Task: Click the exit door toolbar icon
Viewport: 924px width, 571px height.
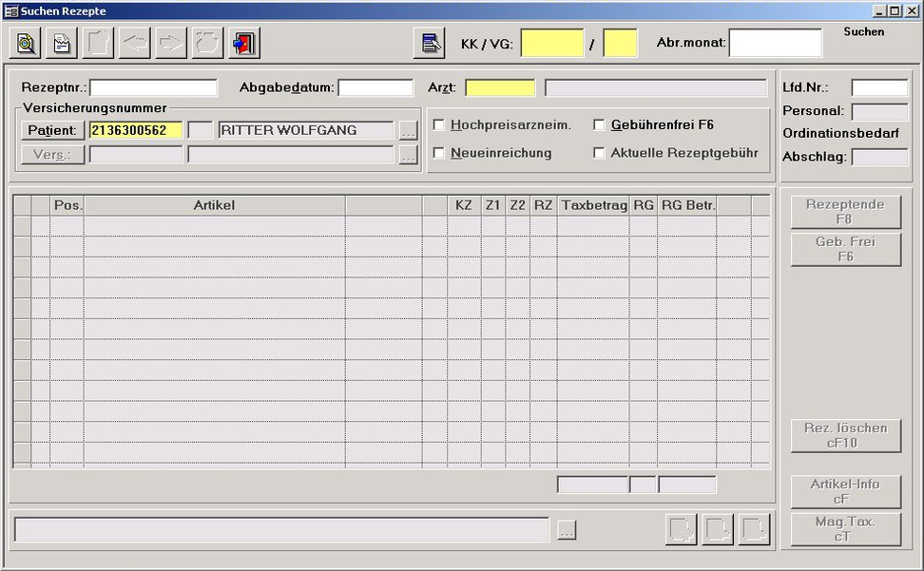Action: (x=243, y=44)
